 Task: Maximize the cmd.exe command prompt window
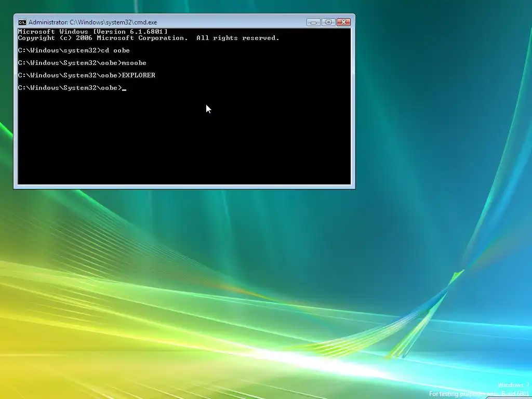328,22
